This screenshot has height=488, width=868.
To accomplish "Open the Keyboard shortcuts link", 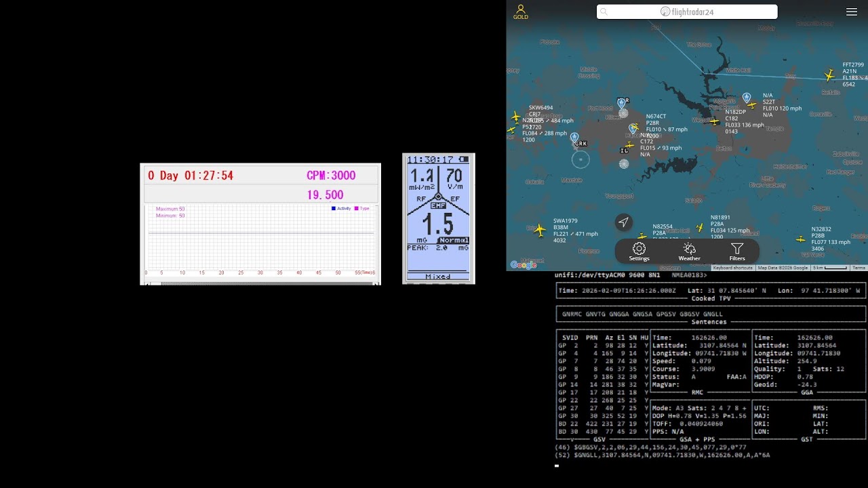I will [x=733, y=268].
